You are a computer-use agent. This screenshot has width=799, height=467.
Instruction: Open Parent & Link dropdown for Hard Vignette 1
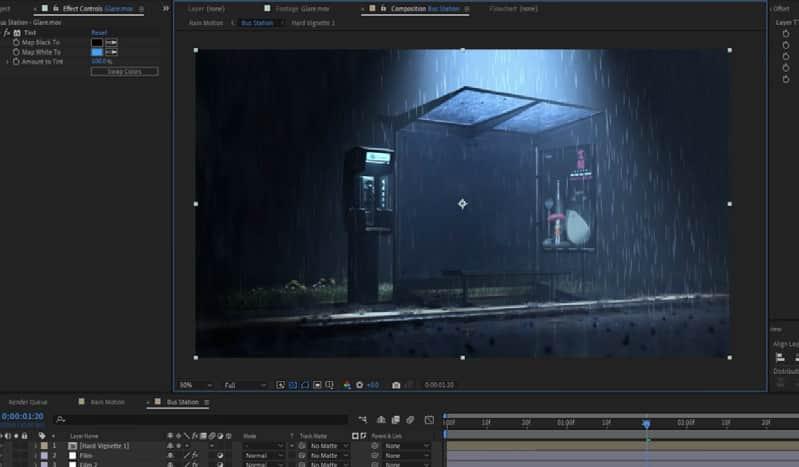pyautogui.click(x=407, y=446)
